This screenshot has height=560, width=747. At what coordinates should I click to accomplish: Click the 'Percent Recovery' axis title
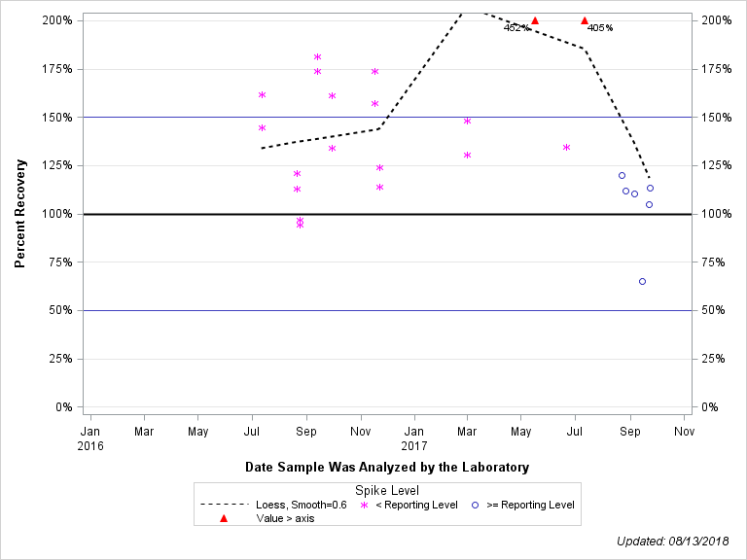tap(19, 213)
